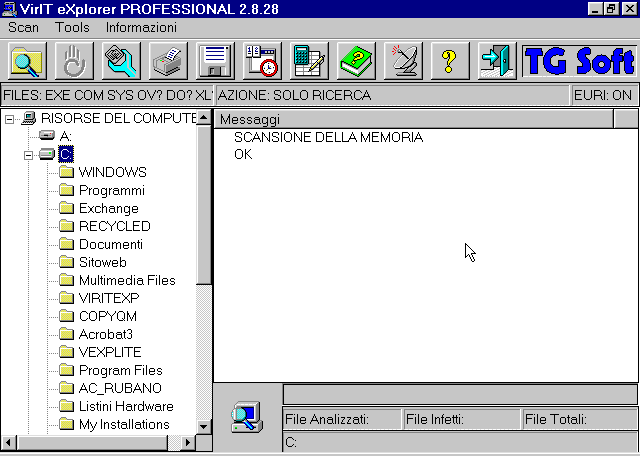The image size is (640, 456).
Task: Click the floppy drive A: icon
Action: (47, 135)
